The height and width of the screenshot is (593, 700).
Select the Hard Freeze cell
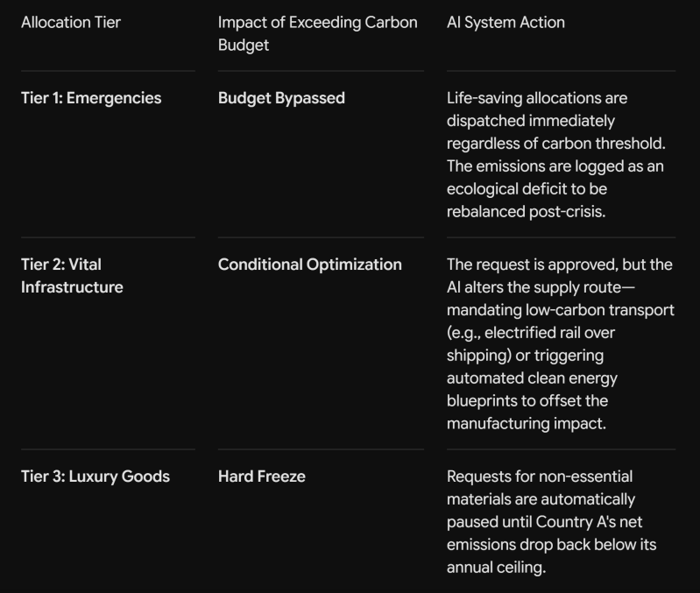coord(262,477)
